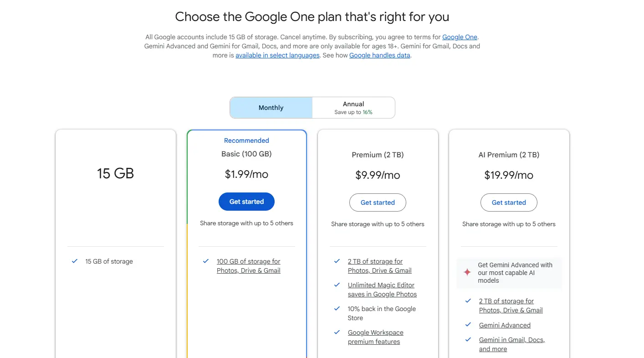Select the Recommended Basic plan card
Screen dimensions: 644x358
click(x=246, y=154)
